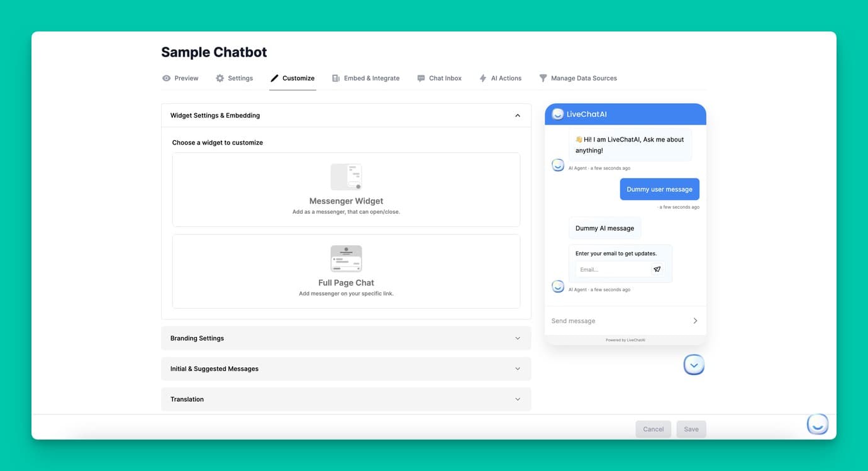The height and width of the screenshot is (471, 868).
Task: Expand the Translation section
Action: click(x=346, y=399)
